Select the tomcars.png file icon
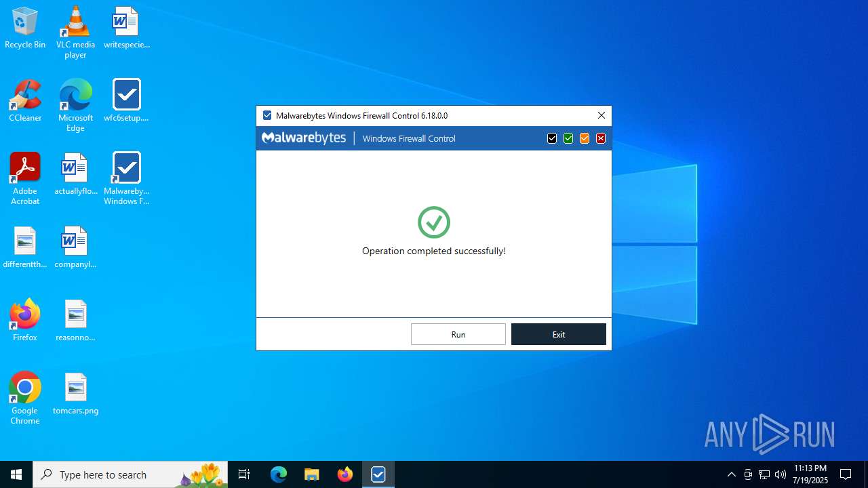868x488 pixels. pos(75,394)
